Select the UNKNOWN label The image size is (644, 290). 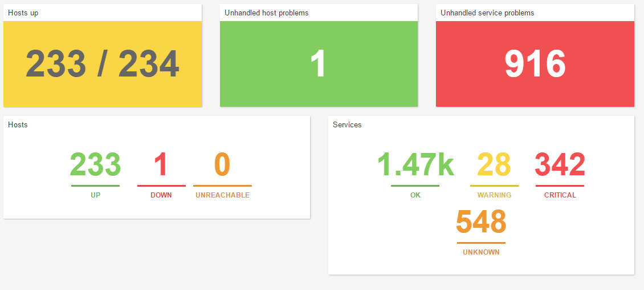point(481,252)
